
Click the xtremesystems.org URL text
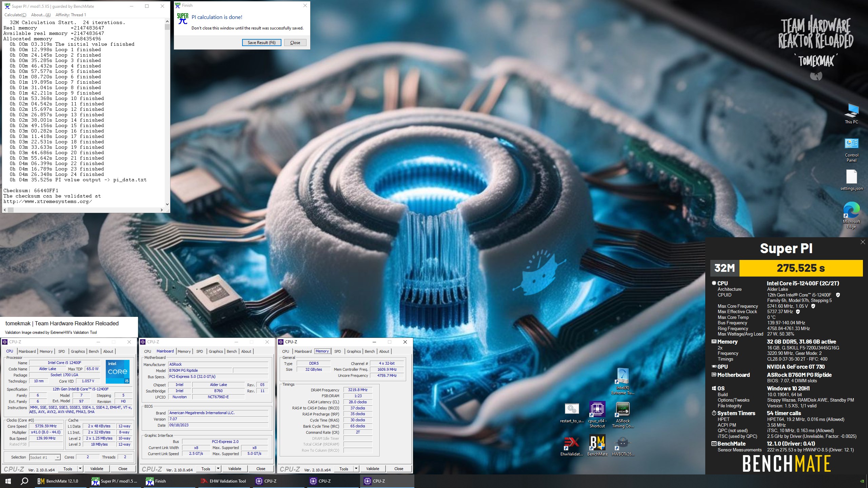point(47,201)
